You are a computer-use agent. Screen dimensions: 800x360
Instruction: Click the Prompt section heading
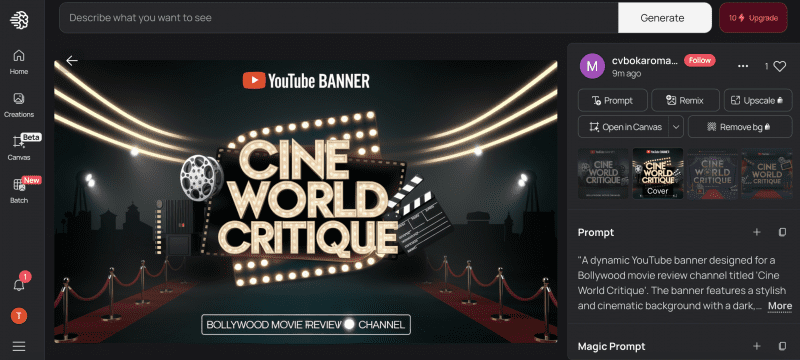pos(596,232)
